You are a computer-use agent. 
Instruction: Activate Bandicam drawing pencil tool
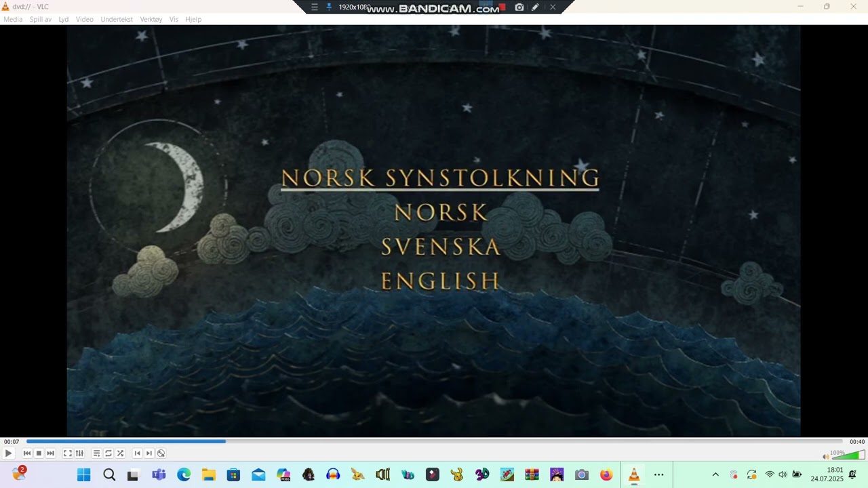(x=535, y=7)
